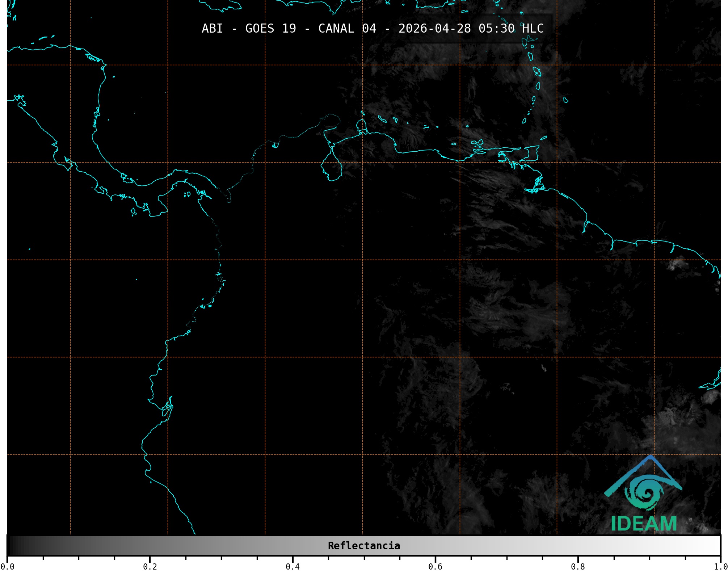Click the 0.6 tick label on colorbar
728x571 pixels.
pyautogui.click(x=435, y=566)
